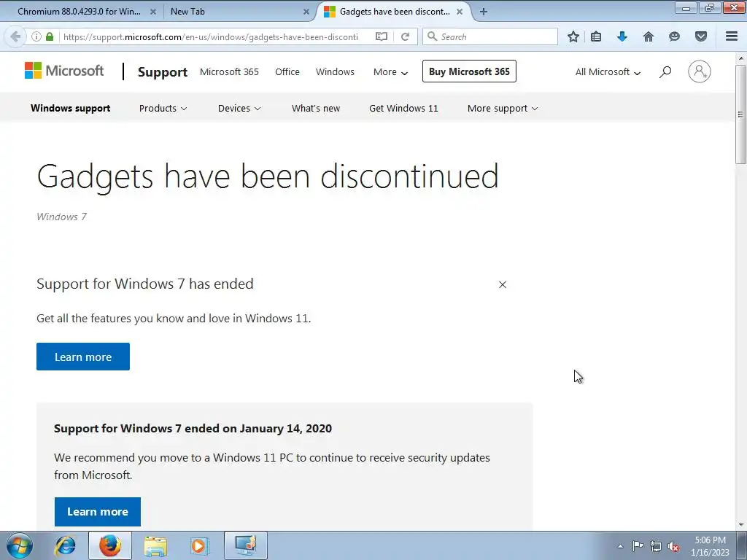Open site information icon in address bar

click(36, 36)
